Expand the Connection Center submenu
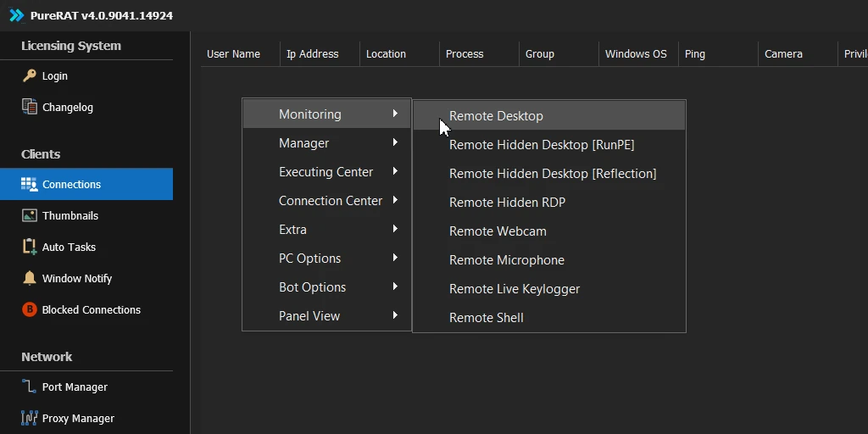The image size is (868, 434). (326, 200)
